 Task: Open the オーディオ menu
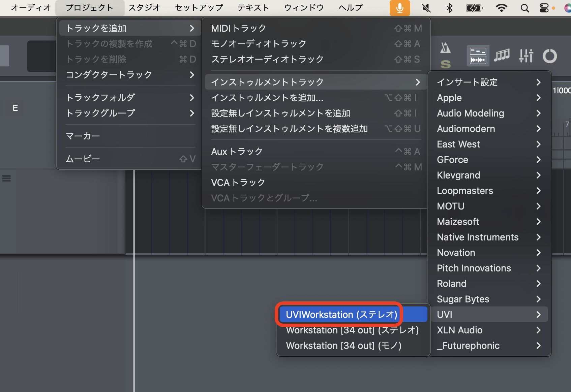tap(31, 8)
